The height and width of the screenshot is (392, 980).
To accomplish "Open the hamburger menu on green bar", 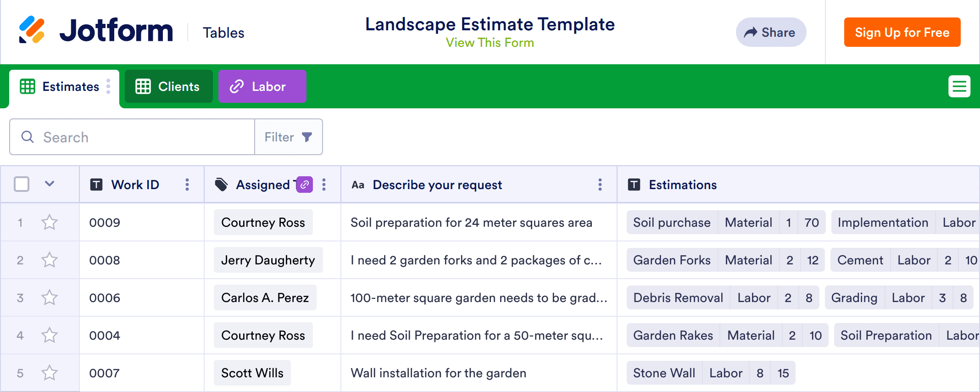I will point(959,86).
